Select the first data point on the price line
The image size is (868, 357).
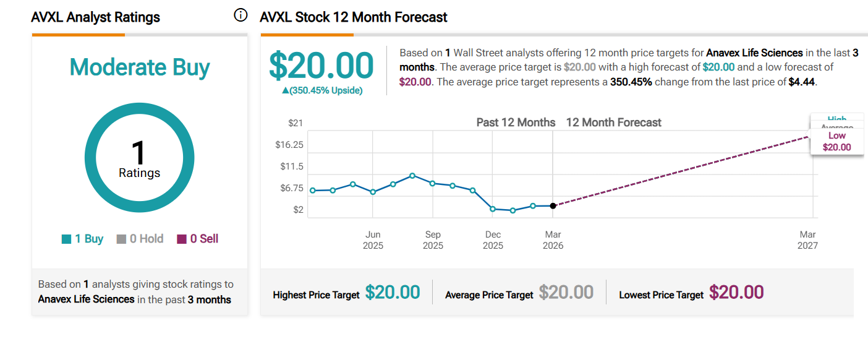pyautogui.click(x=313, y=191)
